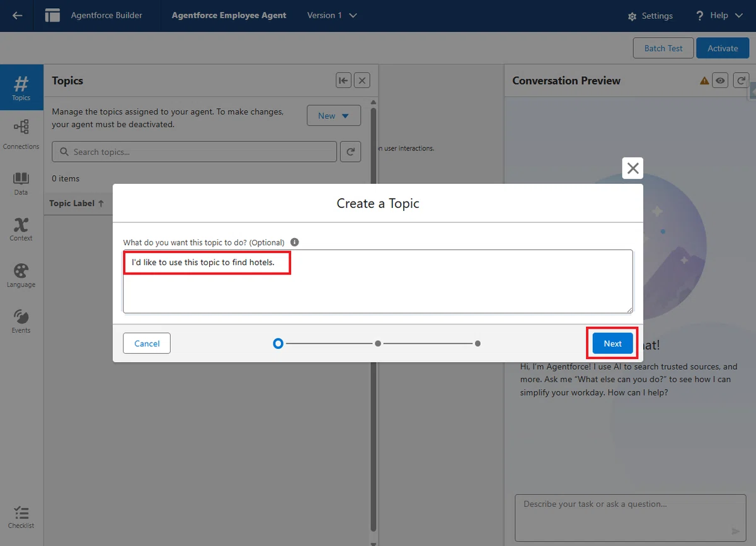
Task: Click Next in Create a Topic
Action: coord(612,343)
